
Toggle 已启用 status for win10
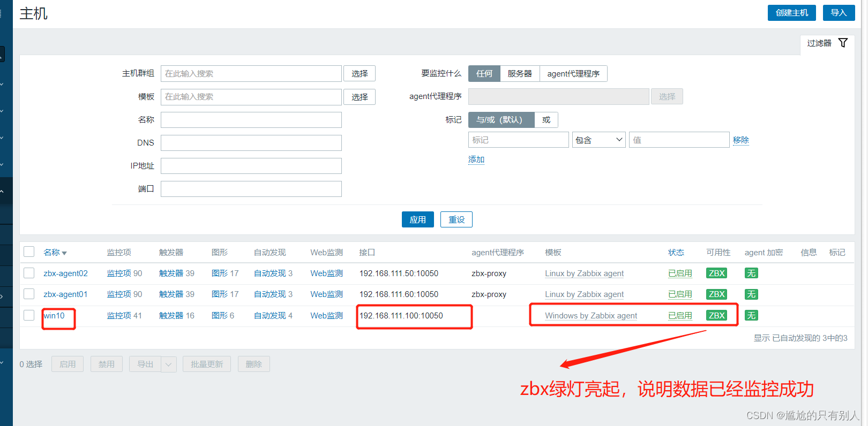tap(680, 315)
